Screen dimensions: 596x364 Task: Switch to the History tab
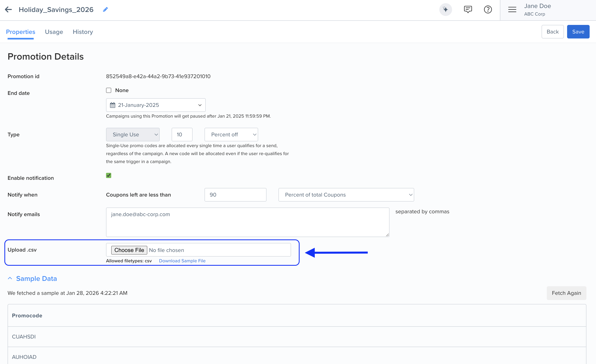click(x=83, y=32)
